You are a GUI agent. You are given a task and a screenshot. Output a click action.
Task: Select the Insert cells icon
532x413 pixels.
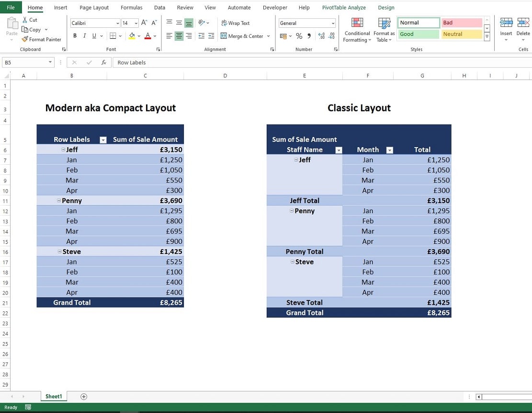point(506,29)
